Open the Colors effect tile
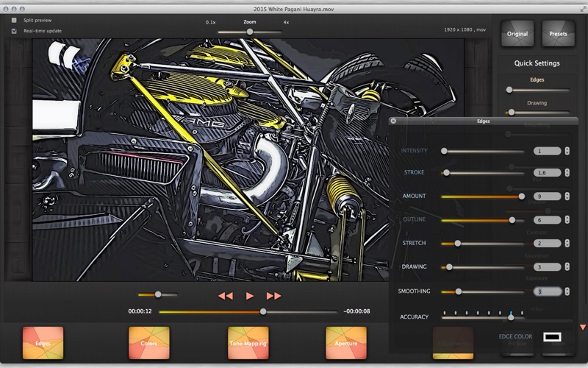 (x=149, y=343)
